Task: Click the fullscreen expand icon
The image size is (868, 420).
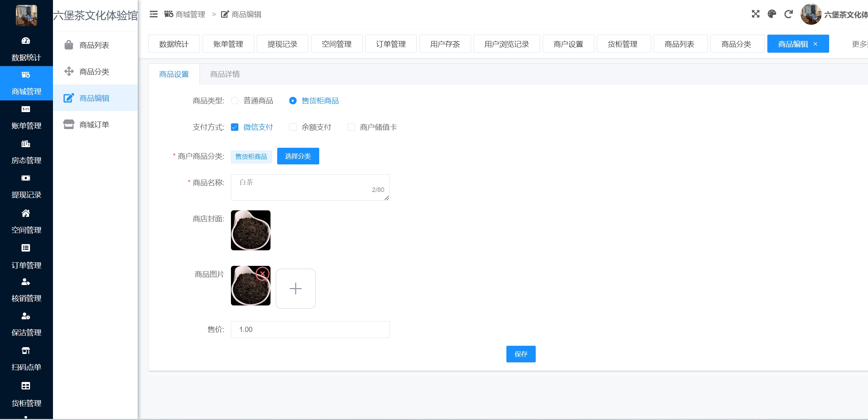Action: click(755, 14)
